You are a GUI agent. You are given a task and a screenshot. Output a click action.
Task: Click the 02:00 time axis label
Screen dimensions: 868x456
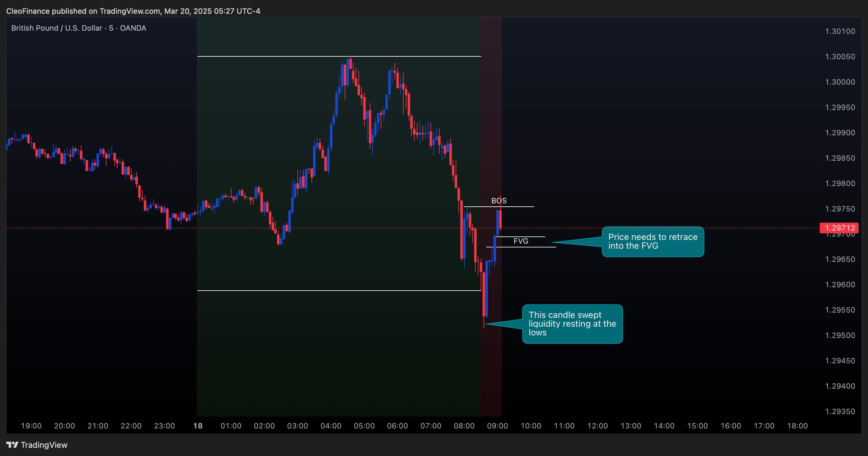click(264, 426)
